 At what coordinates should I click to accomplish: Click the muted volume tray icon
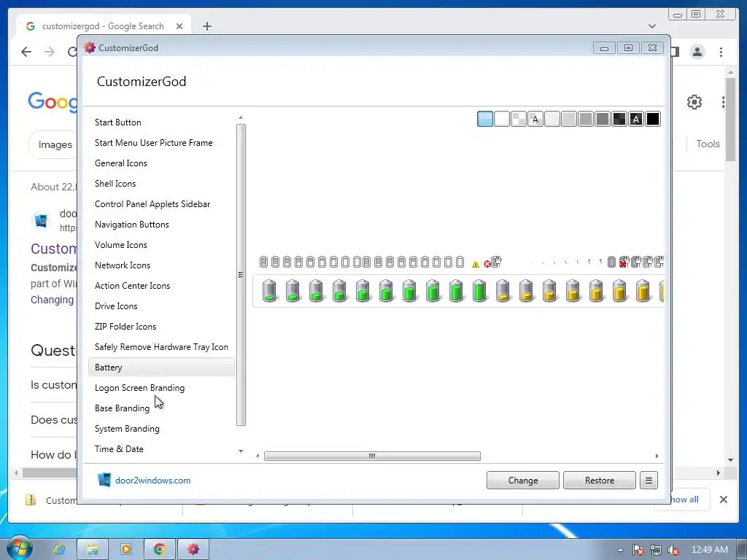coord(673,550)
